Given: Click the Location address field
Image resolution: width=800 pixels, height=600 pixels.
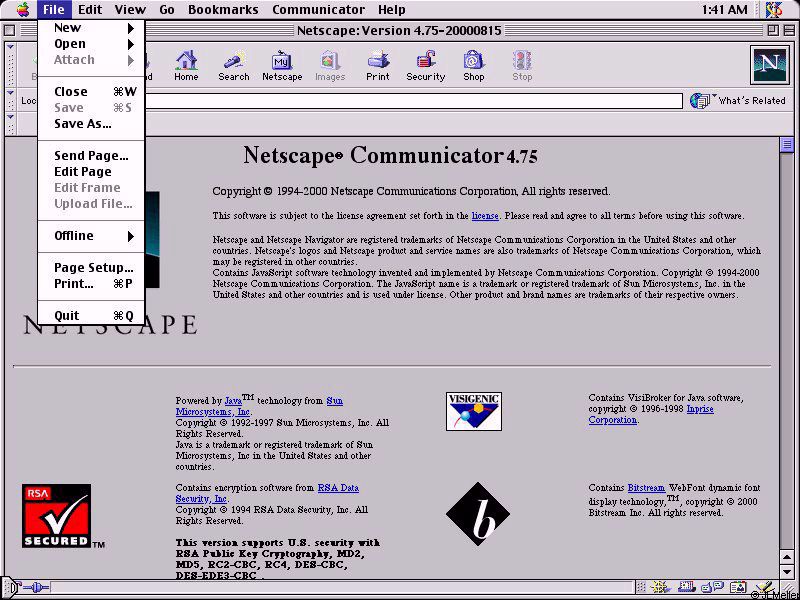Looking at the screenshot, I should [413, 101].
